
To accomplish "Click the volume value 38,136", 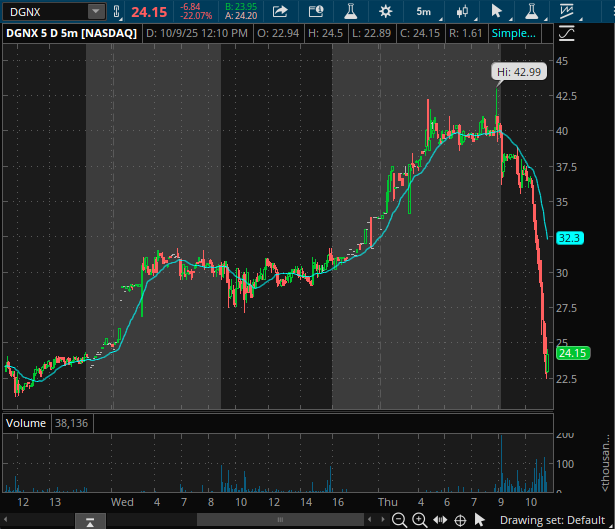I will [71, 423].
